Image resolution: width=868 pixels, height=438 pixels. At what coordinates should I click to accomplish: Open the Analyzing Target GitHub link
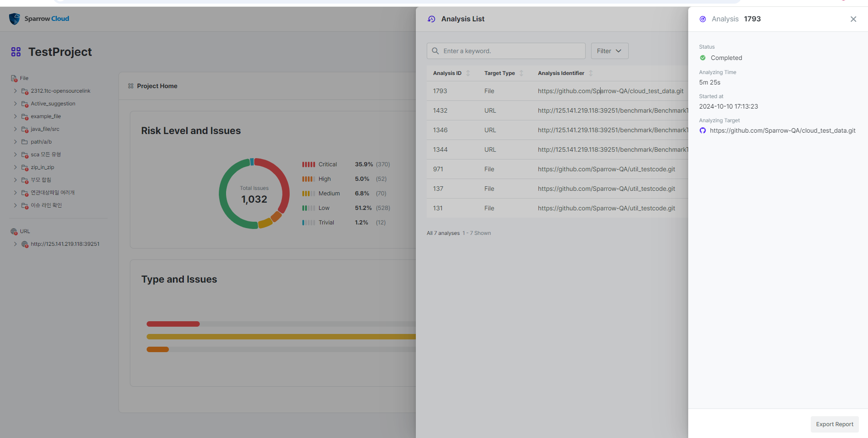point(783,130)
